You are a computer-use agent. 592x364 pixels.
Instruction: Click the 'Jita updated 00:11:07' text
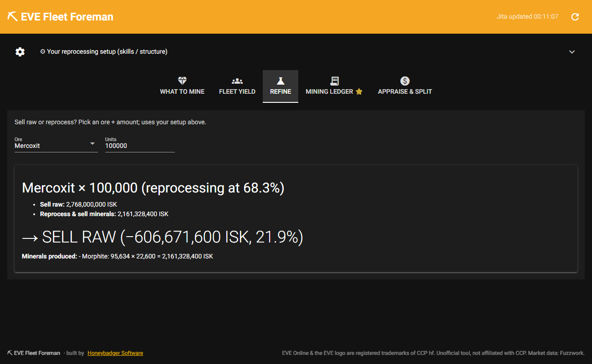click(527, 17)
